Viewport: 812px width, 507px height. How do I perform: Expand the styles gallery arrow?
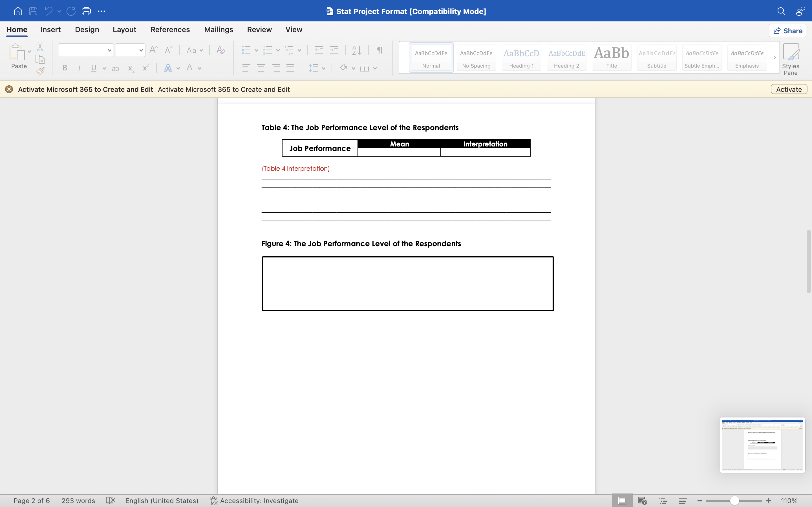(x=775, y=58)
